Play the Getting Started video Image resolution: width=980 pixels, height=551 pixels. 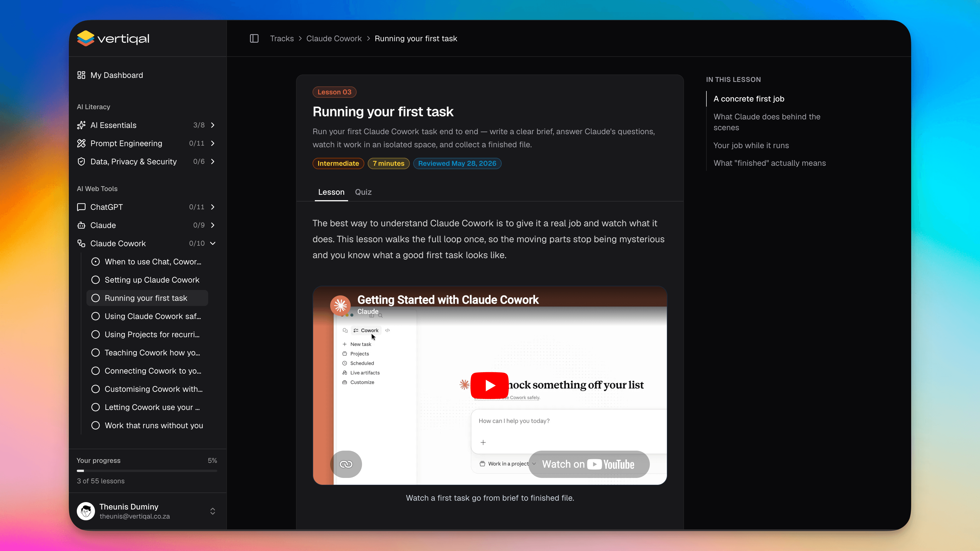click(x=490, y=385)
